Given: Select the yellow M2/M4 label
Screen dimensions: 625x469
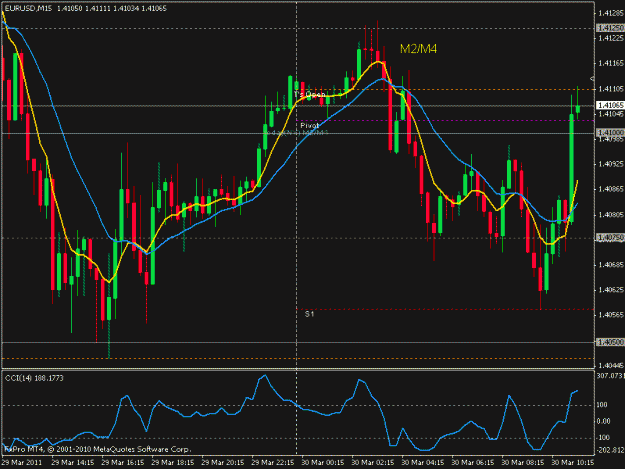Looking at the screenshot, I should [x=418, y=49].
